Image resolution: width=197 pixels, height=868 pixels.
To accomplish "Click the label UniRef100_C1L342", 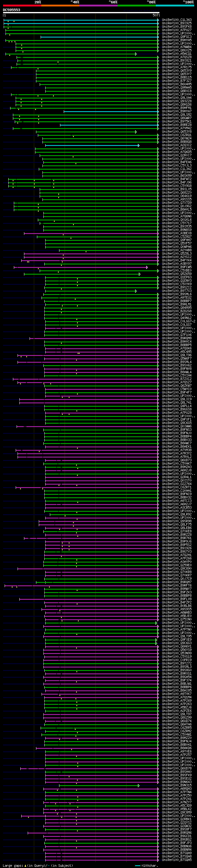I will click(177, 169).
